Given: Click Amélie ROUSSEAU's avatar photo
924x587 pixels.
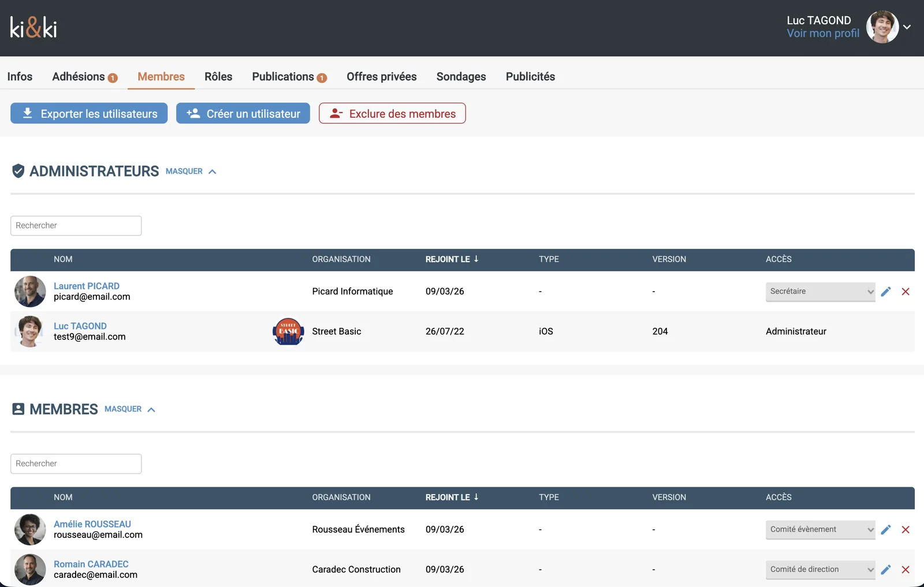Looking at the screenshot, I should pos(30,529).
